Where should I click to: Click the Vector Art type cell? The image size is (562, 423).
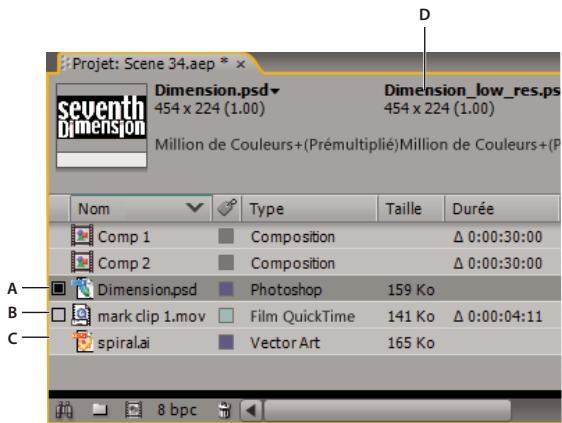tap(285, 343)
